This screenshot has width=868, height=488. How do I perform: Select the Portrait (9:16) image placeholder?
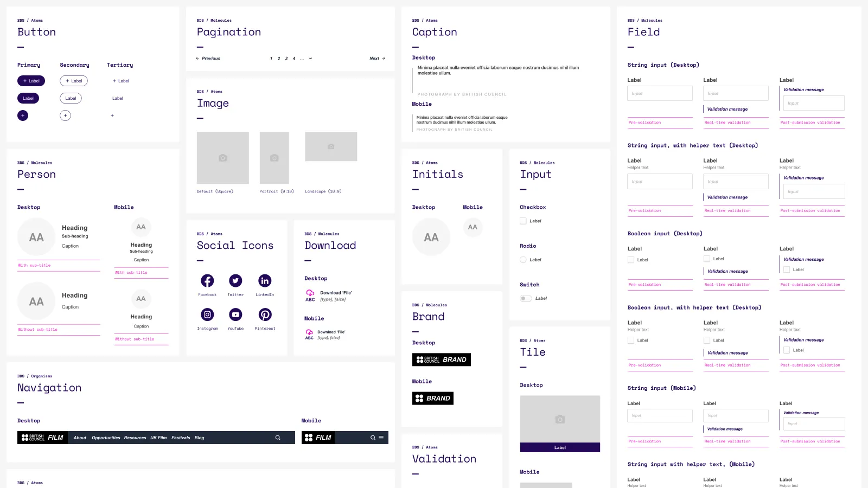point(275,158)
